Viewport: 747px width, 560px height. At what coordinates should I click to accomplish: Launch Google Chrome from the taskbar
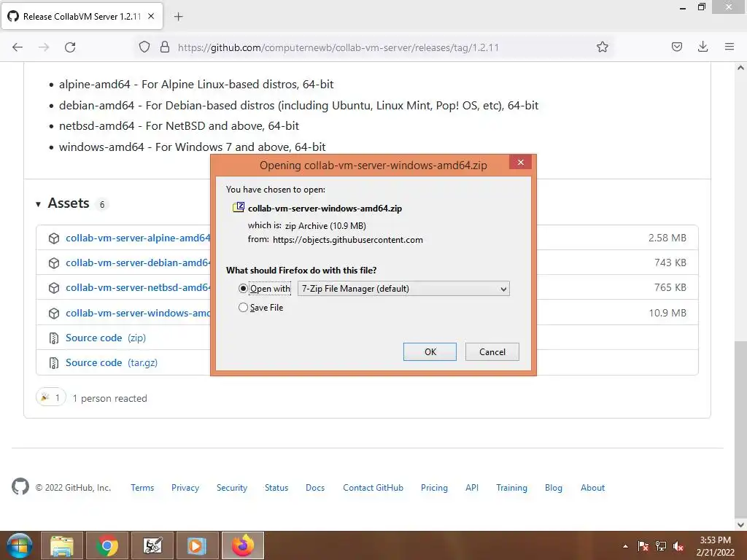coord(107,545)
